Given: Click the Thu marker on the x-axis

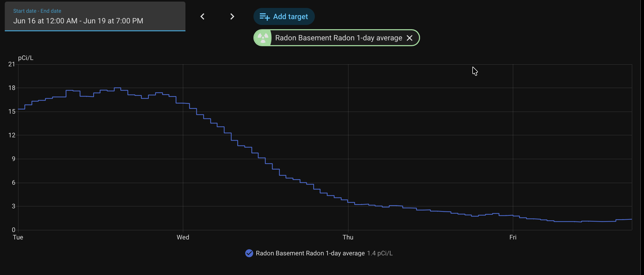Looking at the screenshot, I should point(348,237).
